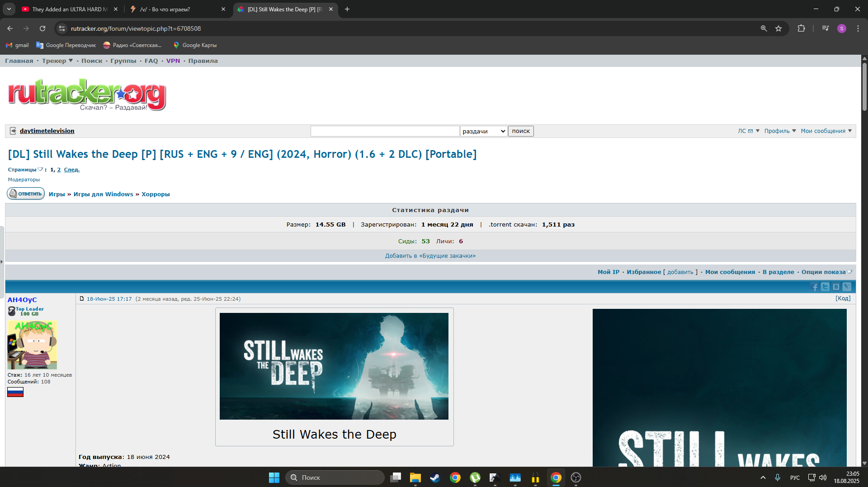Screen dimensions: 868x487
Task: Open the Google Карты bookmark
Action: 195,45
